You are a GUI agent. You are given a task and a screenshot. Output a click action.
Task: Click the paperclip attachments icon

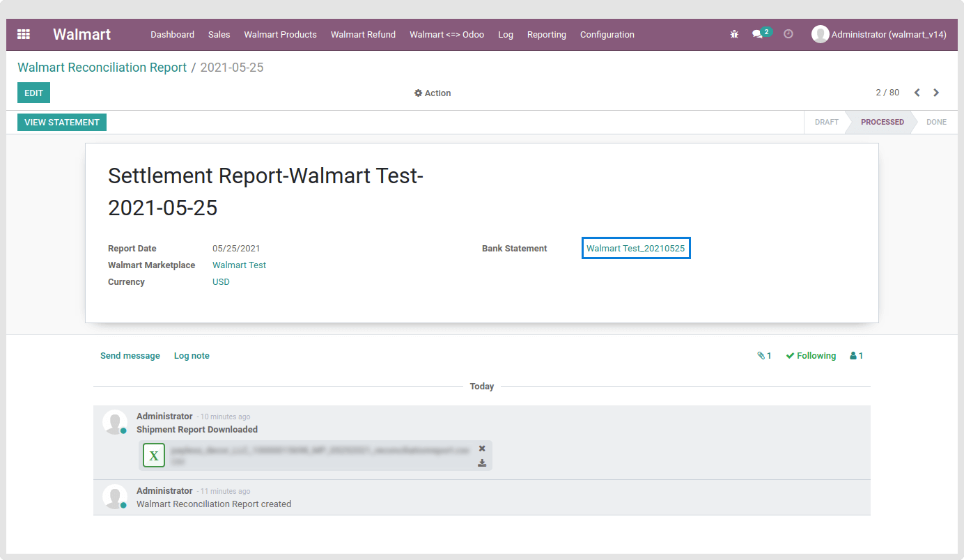(x=761, y=356)
